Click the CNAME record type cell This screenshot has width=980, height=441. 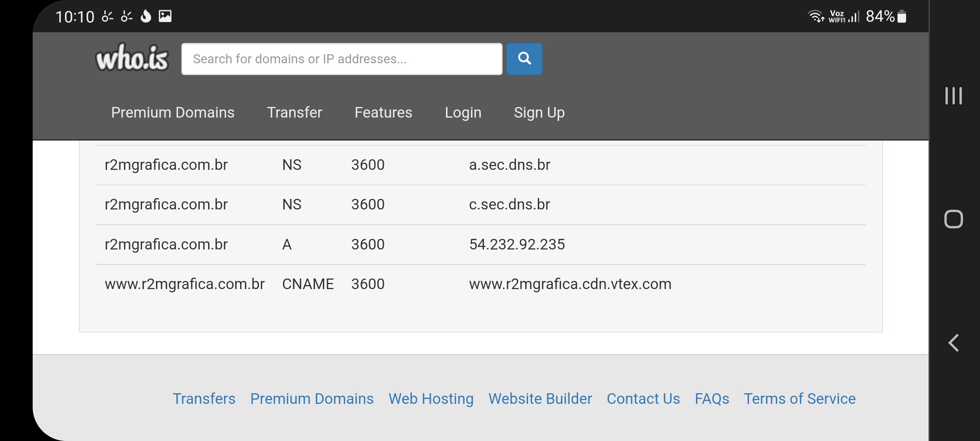pos(308,284)
